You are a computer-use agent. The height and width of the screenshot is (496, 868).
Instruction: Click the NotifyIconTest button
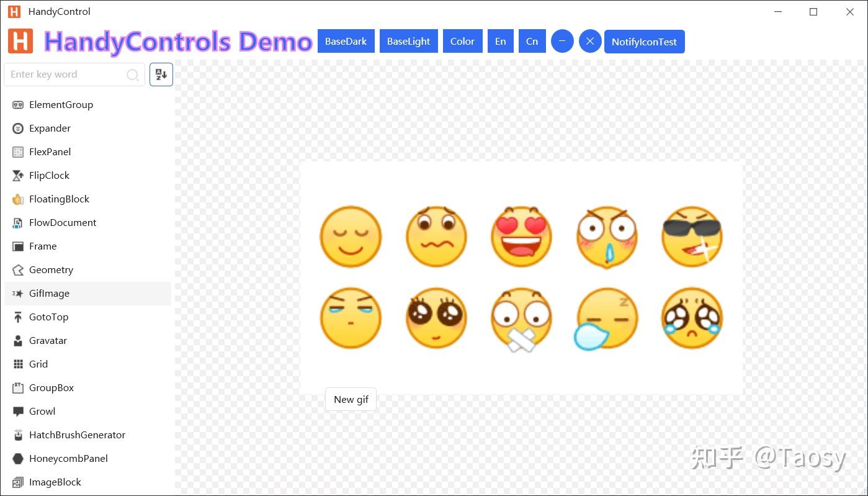tap(645, 42)
